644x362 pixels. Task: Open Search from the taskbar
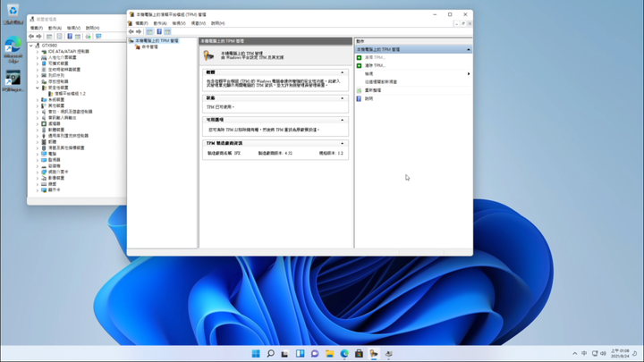coord(271,353)
